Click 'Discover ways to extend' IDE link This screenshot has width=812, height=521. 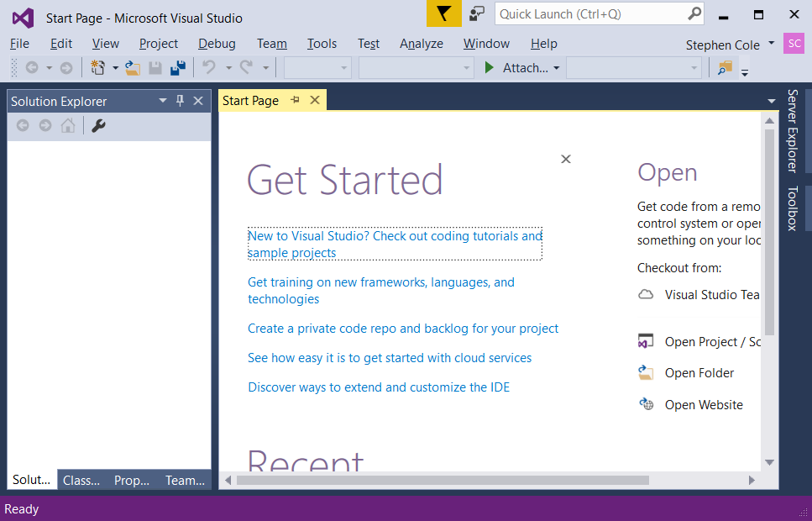click(379, 387)
